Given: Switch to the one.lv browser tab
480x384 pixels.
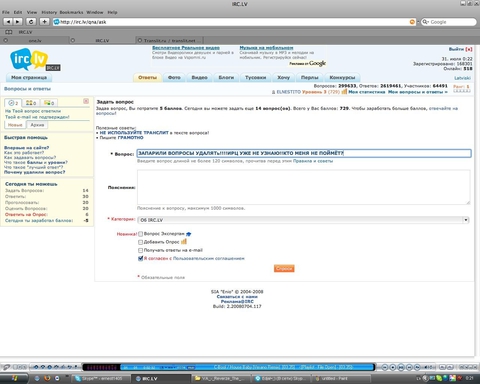Looking at the screenshot, I should 35,40.
